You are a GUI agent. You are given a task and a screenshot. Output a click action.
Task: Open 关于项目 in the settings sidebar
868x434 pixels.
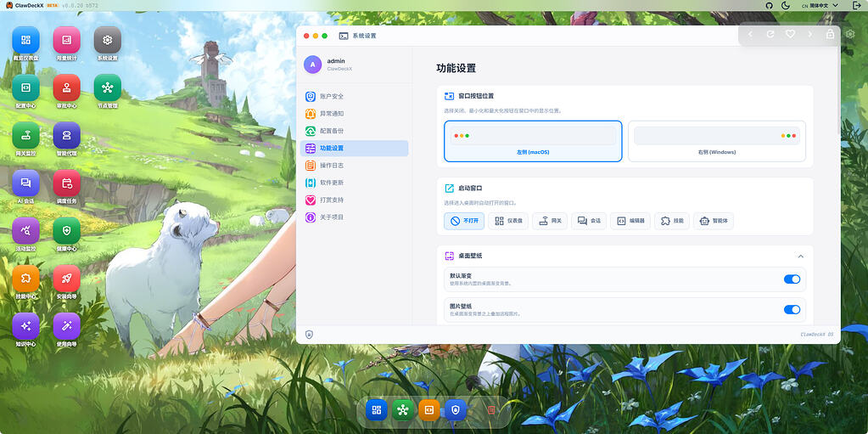(355, 217)
